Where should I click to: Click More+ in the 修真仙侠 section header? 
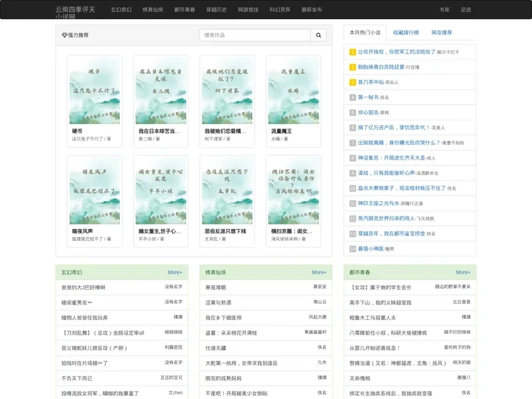319,272
